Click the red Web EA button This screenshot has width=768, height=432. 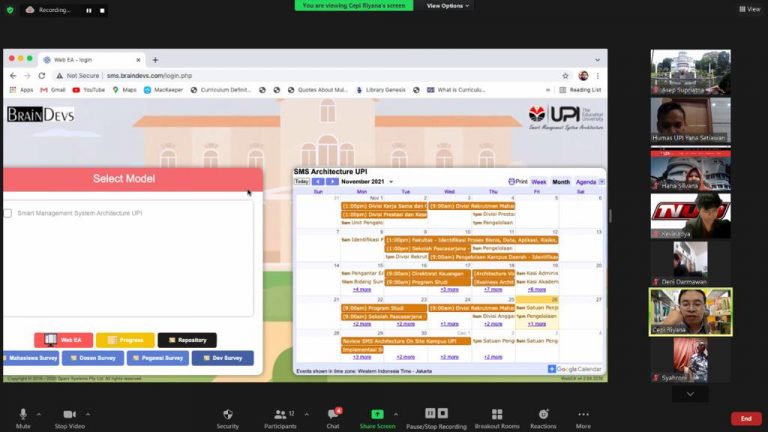(63, 340)
